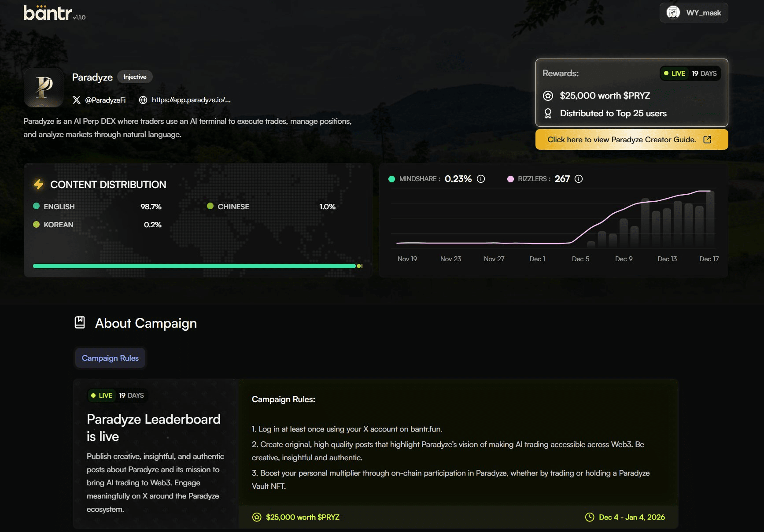Click the About Campaign book icon
Screen dimensions: 764x532
(80, 323)
